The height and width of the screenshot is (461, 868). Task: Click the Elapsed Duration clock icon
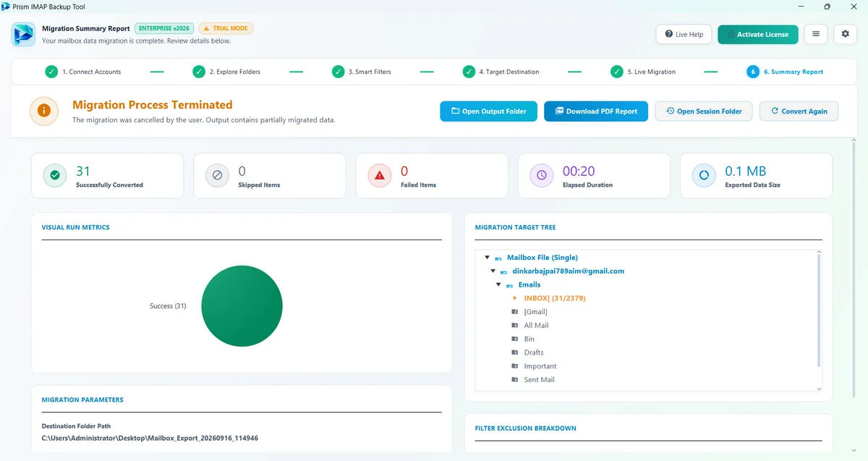click(x=542, y=175)
